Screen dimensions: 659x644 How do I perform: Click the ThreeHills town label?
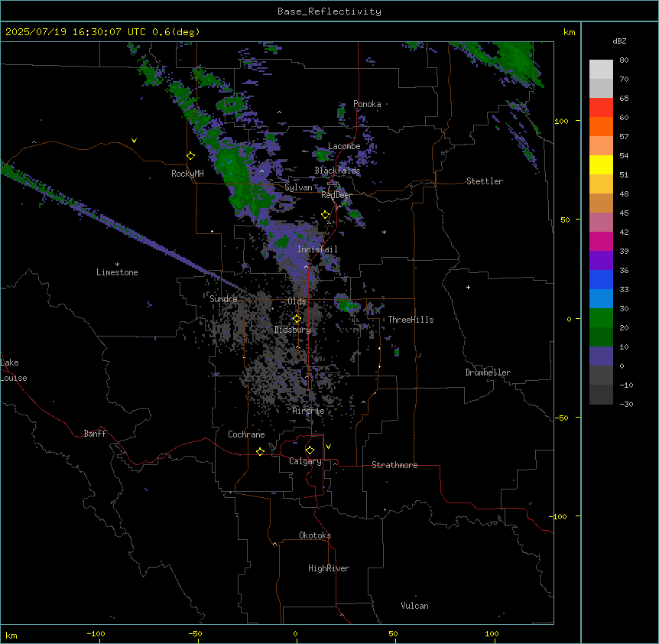411,320
